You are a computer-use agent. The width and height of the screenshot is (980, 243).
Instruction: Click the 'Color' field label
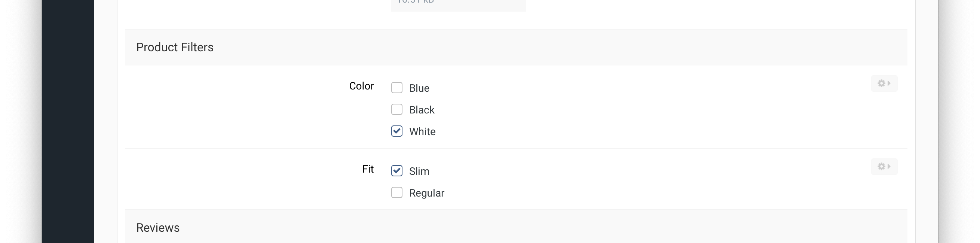361,86
